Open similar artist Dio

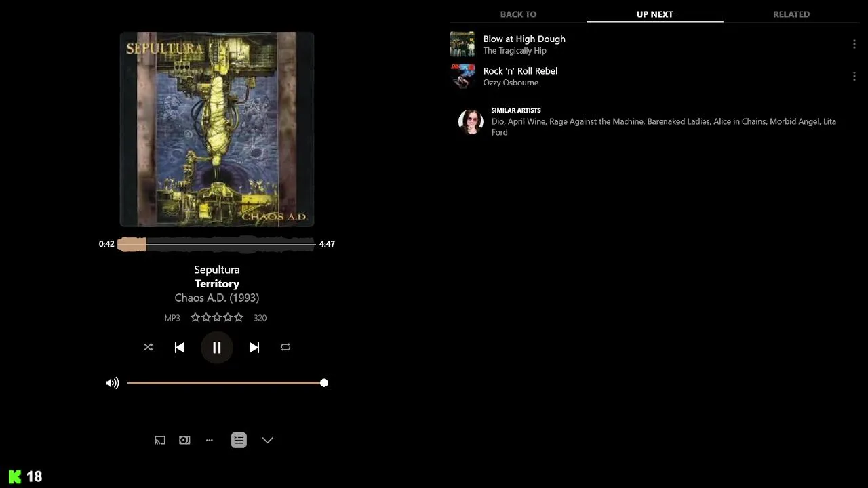pos(498,121)
